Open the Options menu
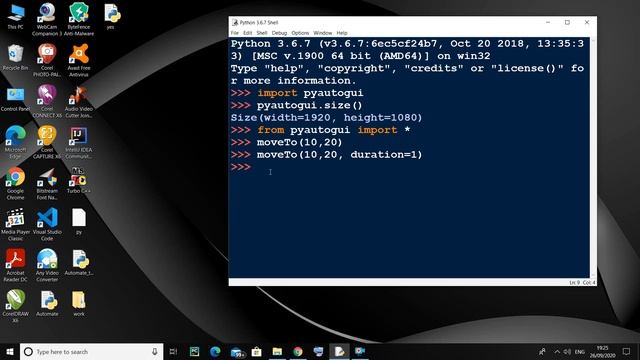Screen dimensions: 640x360 point(300,33)
